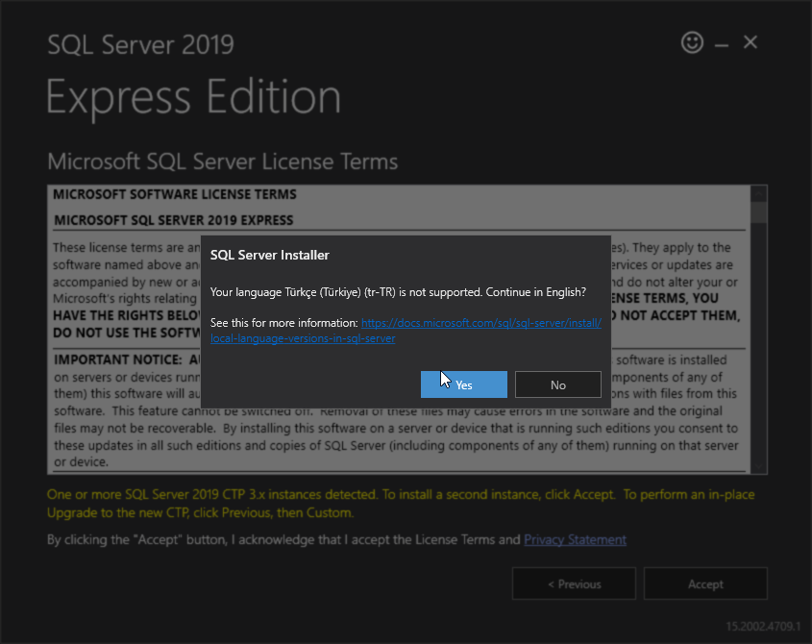Click the 'SQL Server 2019' title text
The height and width of the screenshot is (644, 812).
click(141, 44)
